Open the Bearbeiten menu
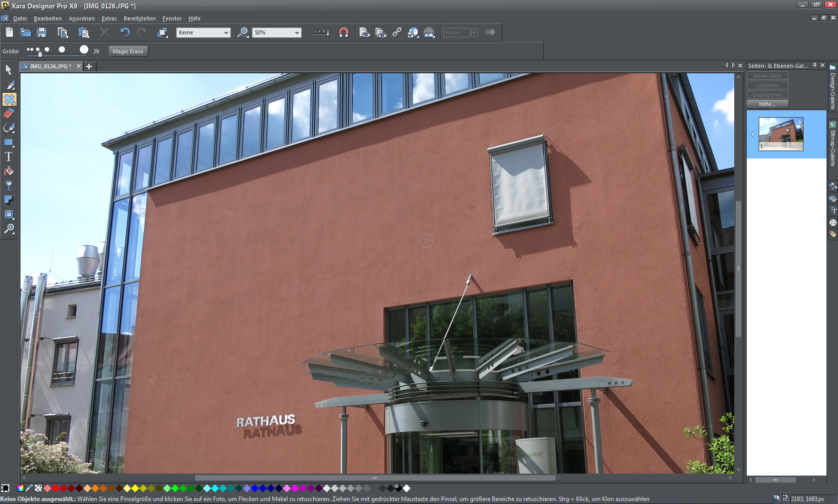The image size is (838, 504). (47, 18)
